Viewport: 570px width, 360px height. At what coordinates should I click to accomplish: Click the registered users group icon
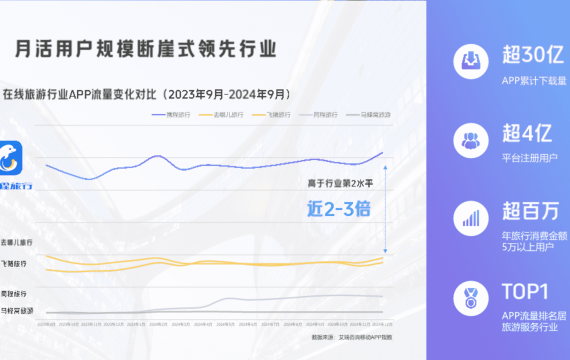pyautogui.click(x=471, y=140)
